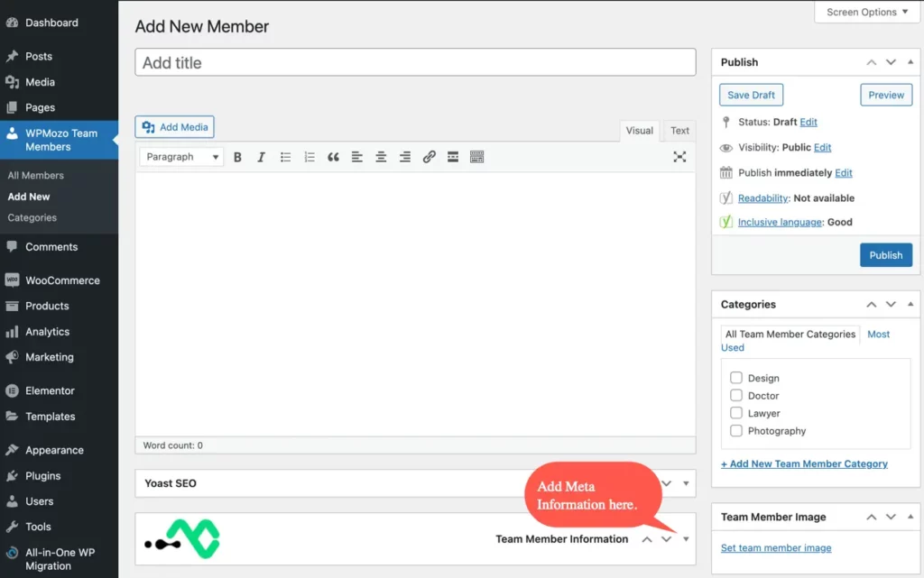Edit the draft status

[808, 122]
